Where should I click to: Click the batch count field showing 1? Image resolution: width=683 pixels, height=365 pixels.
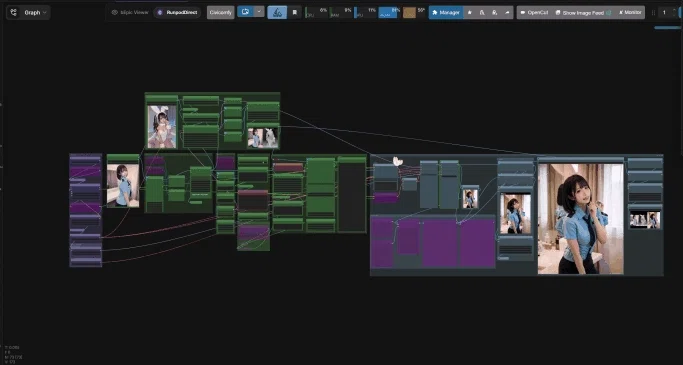(x=664, y=13)
